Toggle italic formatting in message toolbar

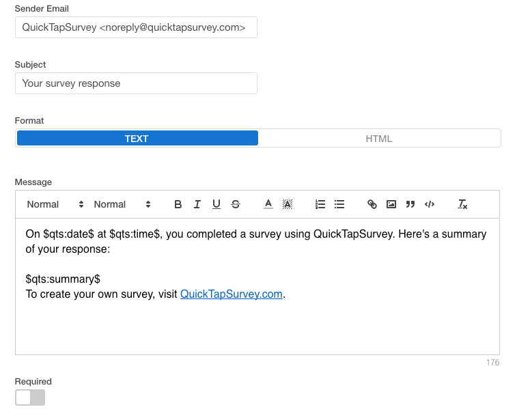(197, 204)
